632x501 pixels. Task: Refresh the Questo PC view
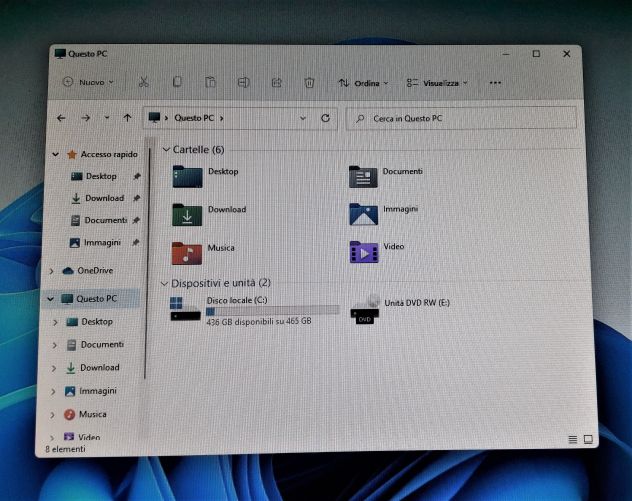tap(325, 118)
